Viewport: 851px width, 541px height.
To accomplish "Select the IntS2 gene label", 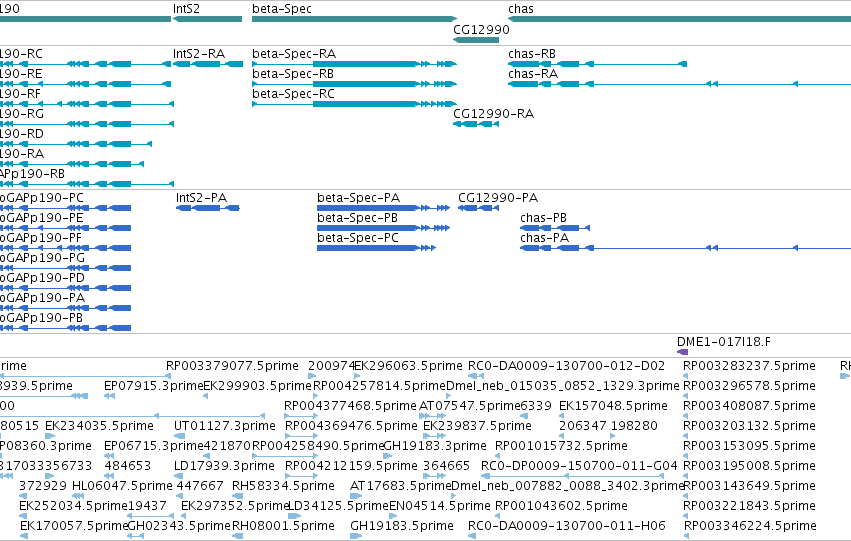I will (186, 9).
